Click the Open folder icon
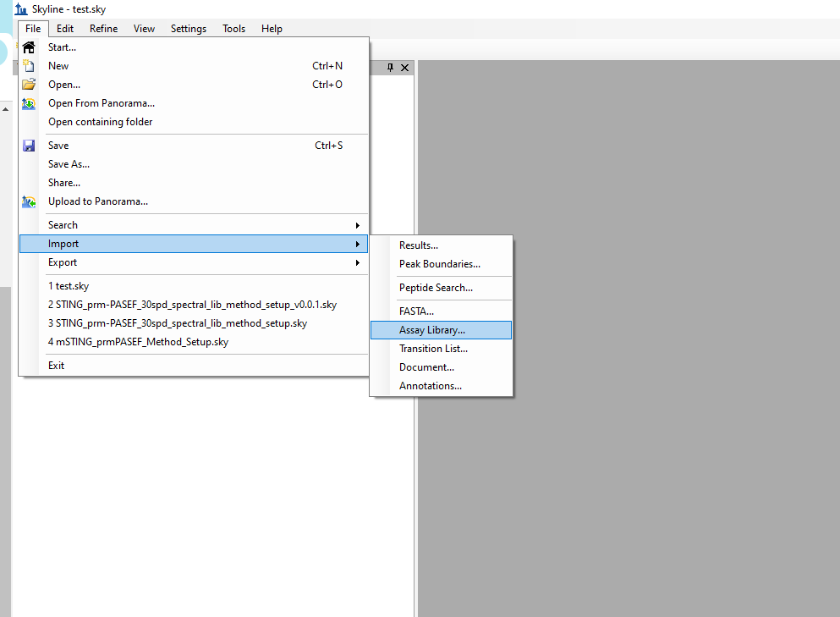Screen dimensions: 840x617 pos(29,85)
